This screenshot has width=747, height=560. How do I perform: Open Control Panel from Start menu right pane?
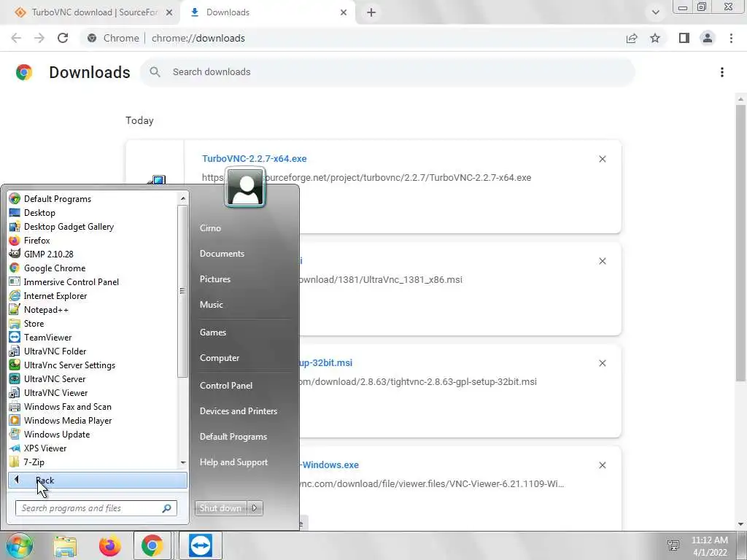tap(226, 386)
